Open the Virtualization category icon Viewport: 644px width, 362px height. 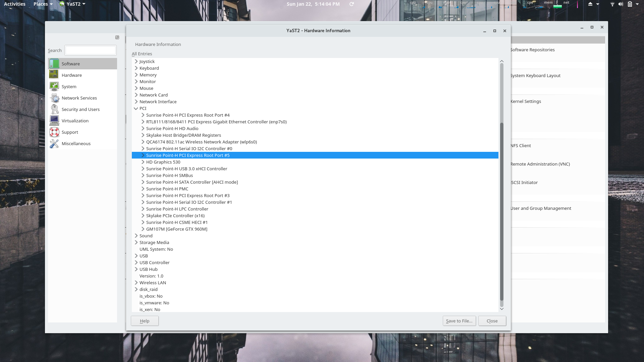pos(54,121)
